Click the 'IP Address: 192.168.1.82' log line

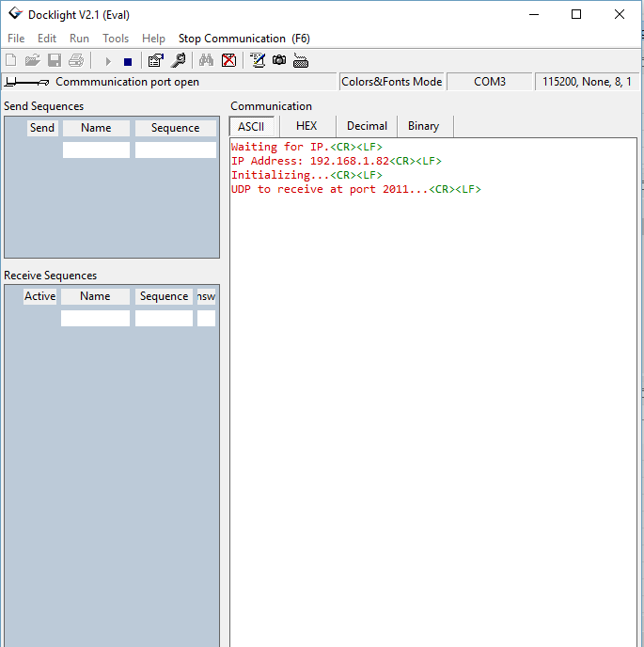click(337, 161)
